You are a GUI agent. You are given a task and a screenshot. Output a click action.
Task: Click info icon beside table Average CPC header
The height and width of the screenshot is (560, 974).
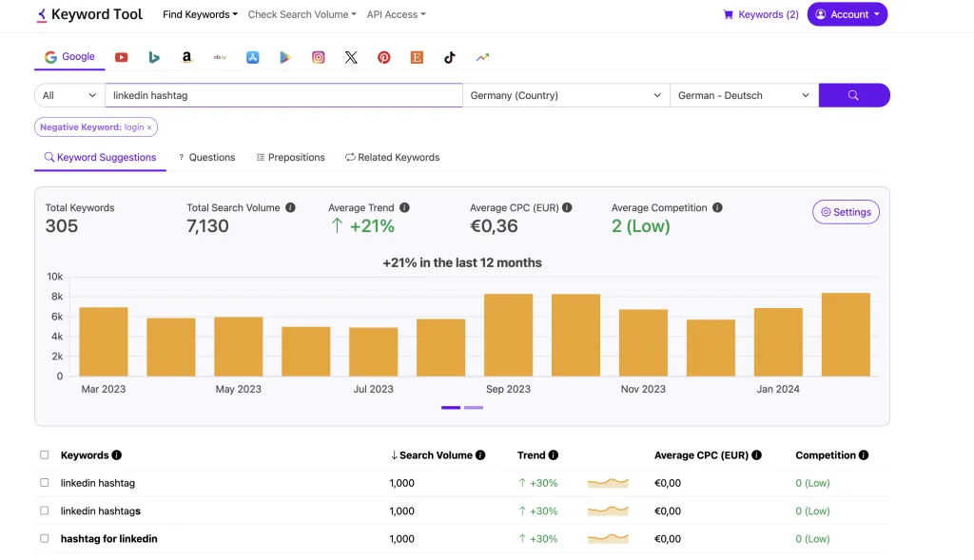(x=756, y=455)
